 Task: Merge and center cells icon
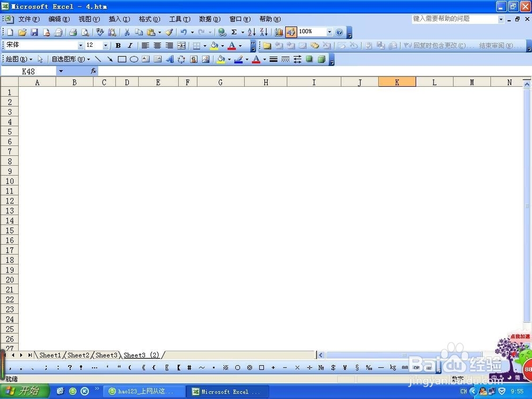(181, 45)
